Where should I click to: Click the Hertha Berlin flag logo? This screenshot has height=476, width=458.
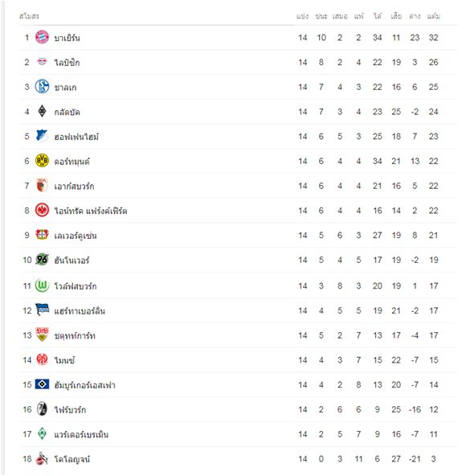coord(42,310)
